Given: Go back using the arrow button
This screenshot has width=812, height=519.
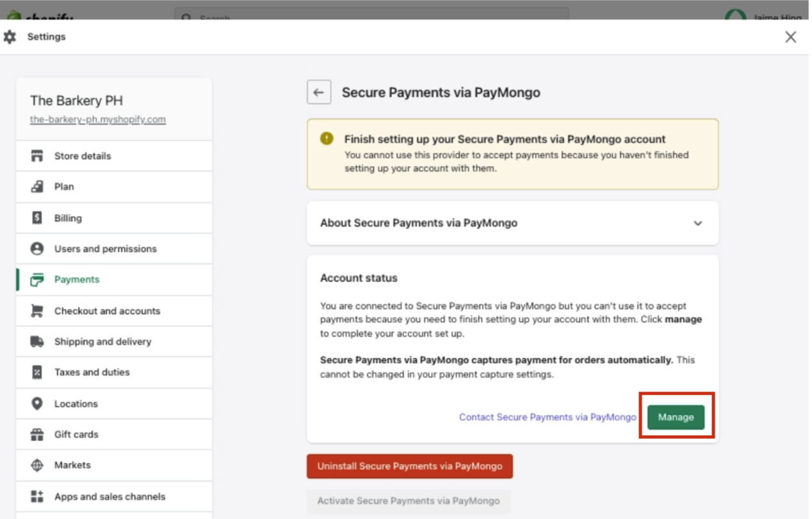Looking at the screenshot, I should (319, 92).
